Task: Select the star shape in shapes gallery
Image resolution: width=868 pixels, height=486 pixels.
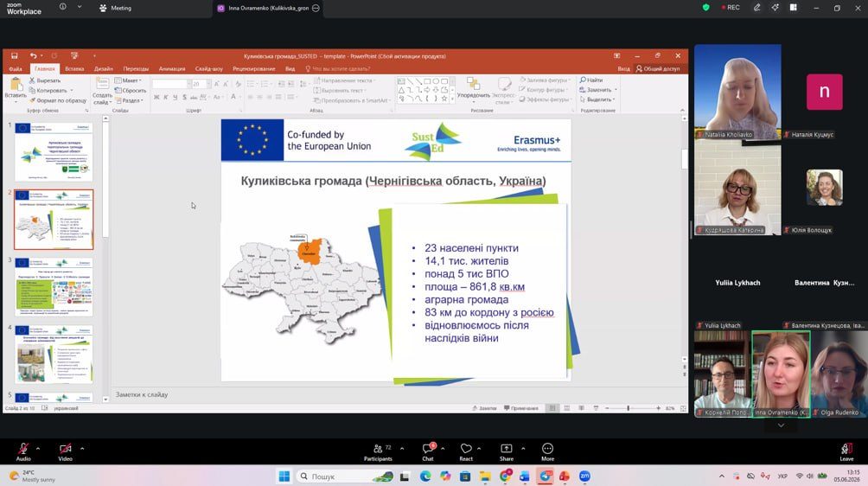Action: pyautogui.click(x=444, y=99)
